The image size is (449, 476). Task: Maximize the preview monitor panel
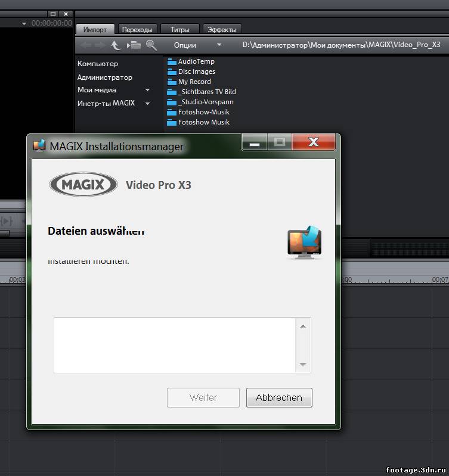pos(53,14)
